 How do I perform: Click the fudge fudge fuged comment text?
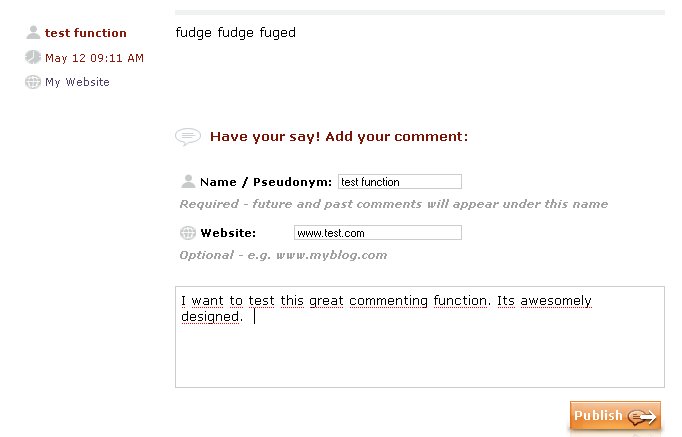point(236,32)
